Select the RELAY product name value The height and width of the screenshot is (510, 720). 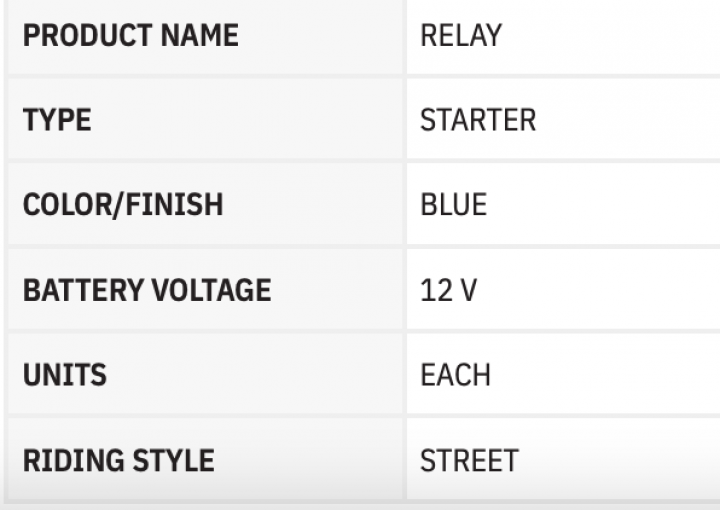460,36
